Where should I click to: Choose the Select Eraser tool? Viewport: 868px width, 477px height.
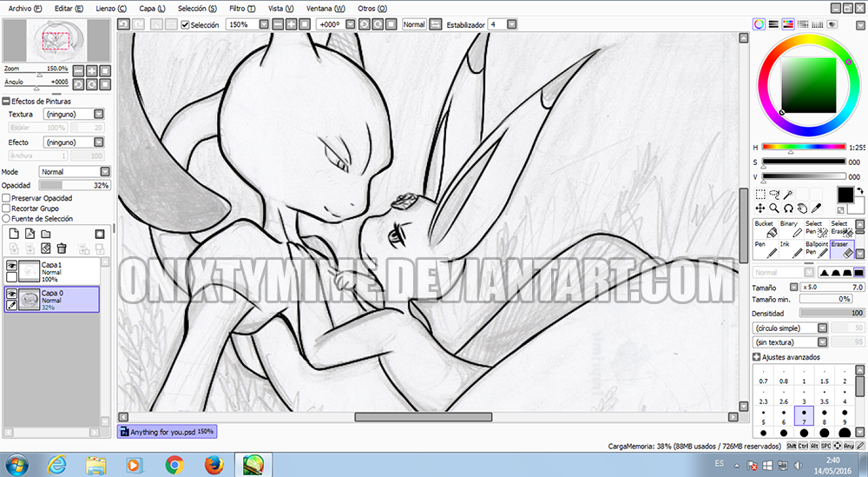click(842, 228)
